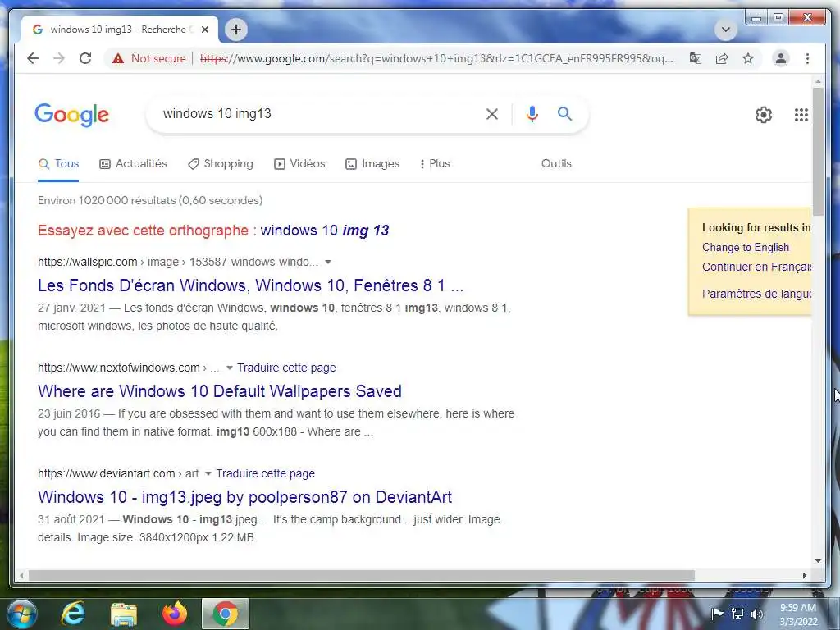Expand the tab search dropdown arrow
This screenshot has height=630, width=840.
click(726, 30)
